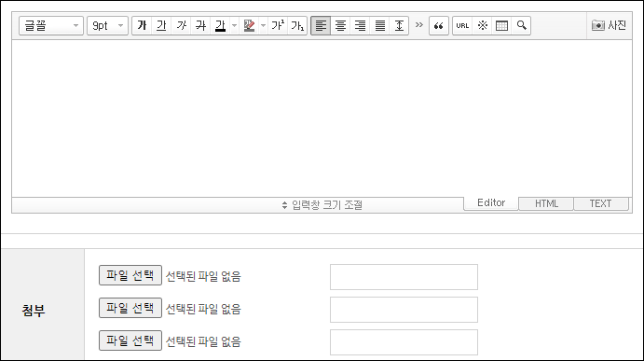This screenshot has height=361, width=644.
Task: Center align the text
Action: [340, 25]
